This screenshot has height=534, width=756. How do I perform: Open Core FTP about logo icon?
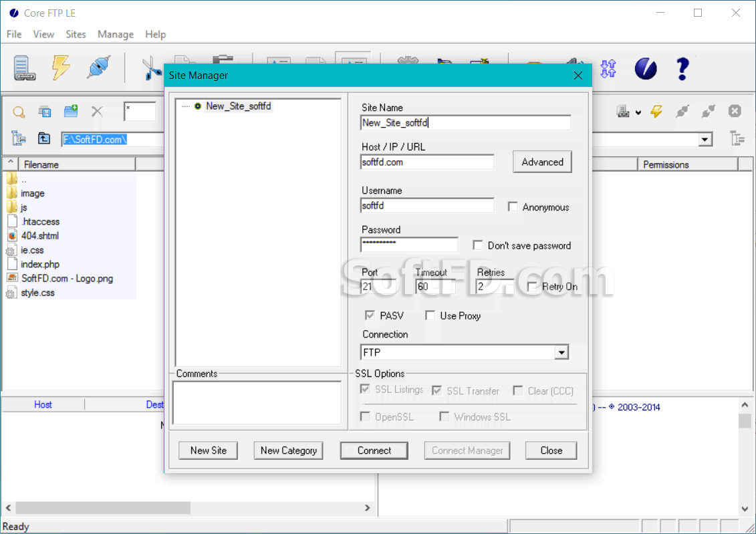pyautogui.click(x=646, y=68)
